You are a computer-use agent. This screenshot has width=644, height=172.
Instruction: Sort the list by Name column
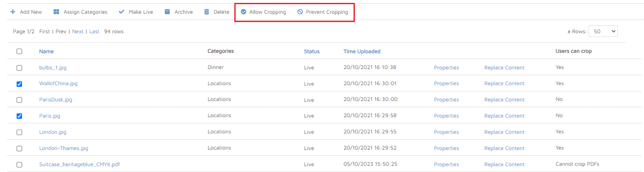pyautogui.click(x=47, y=52)
